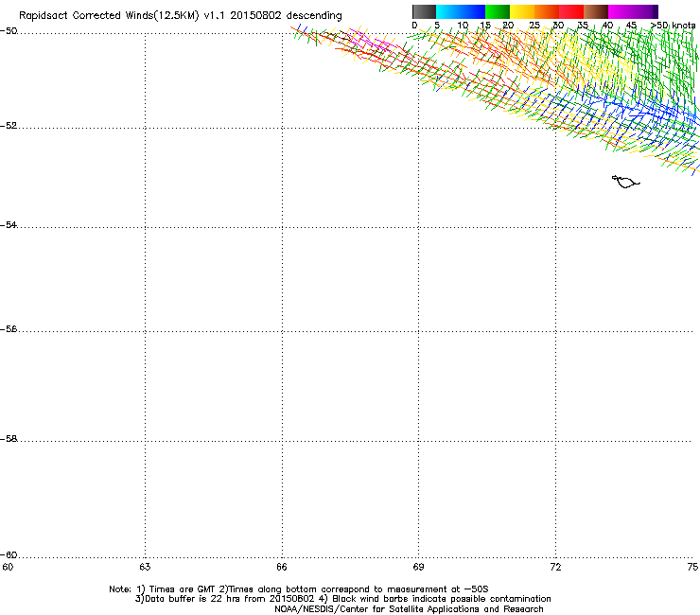Click the '3)Data buffer is 22 hrs' note line
Viewport: 700px width, 615px height.
point(342,599)
